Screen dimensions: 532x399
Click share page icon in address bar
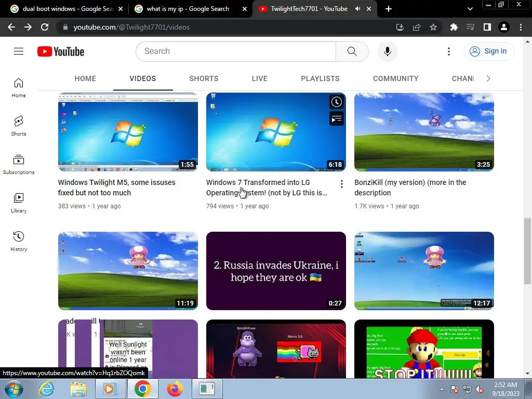click(416, 27)
